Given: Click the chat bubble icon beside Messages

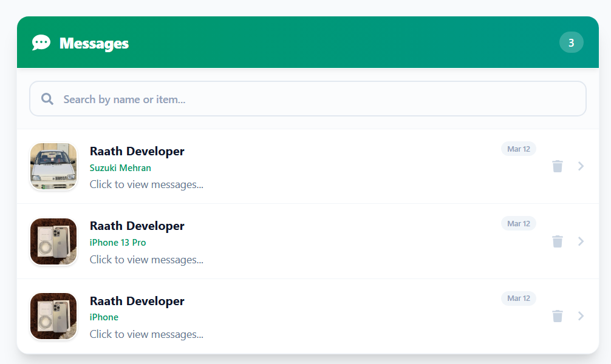Looking at the screenshot, I should 41,42.
